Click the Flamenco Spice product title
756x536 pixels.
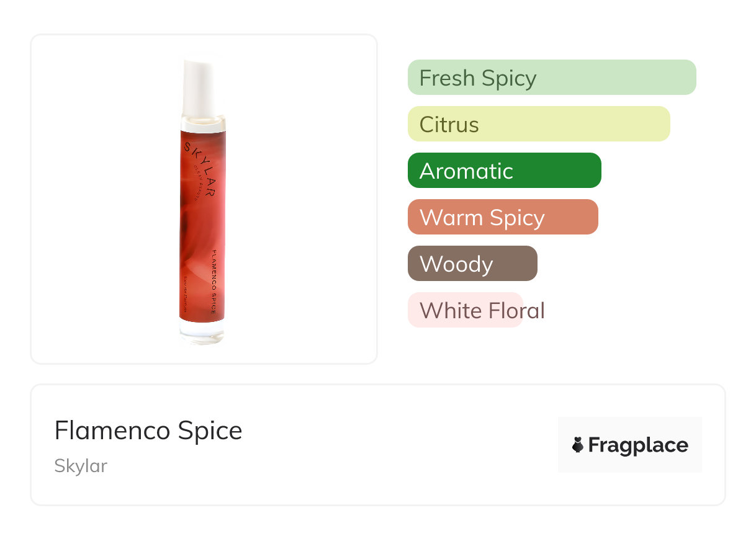(148, 431)
